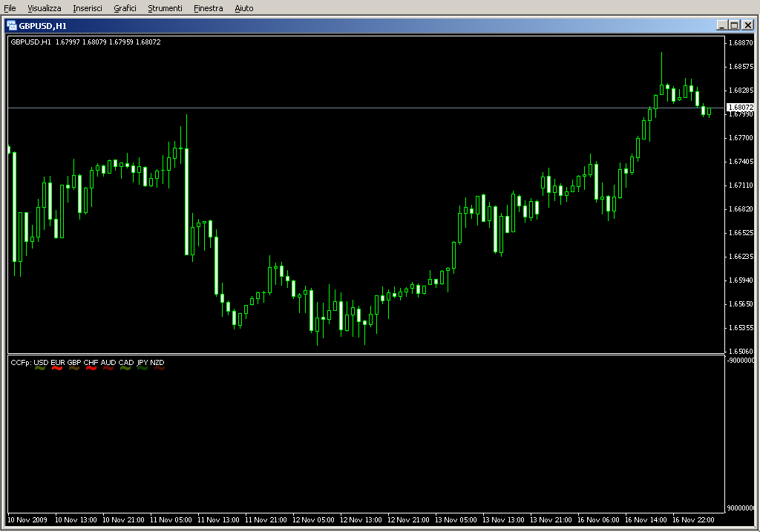Click the GBPUSD,H1 chart window icon
The width and height of the screenshot is (760, 532).
(12, 26)
